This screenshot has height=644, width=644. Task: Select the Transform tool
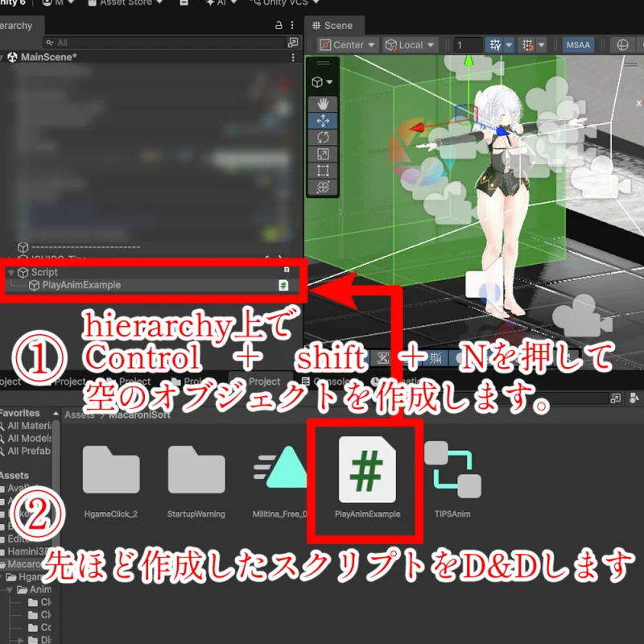pos(323,188)
